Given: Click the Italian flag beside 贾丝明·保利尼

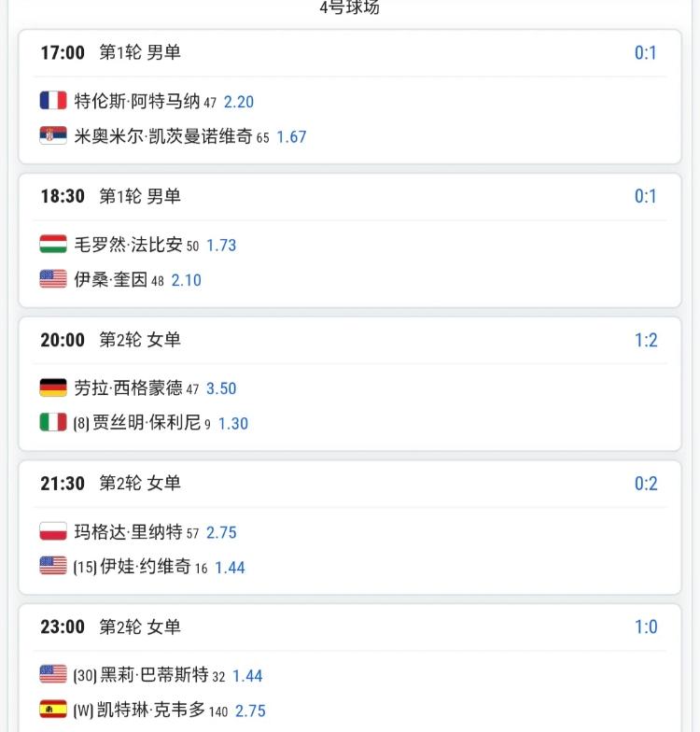Looking at the screenshot, I should [53, 422].
